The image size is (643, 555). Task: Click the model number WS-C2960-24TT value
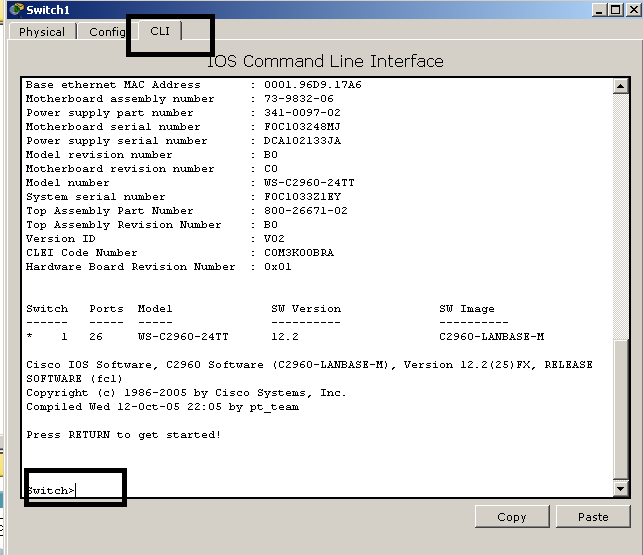click(309, 183)
